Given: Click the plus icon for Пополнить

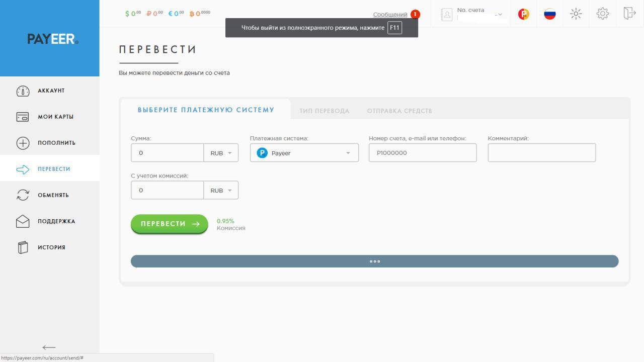Looking at the screenshot, I should tap(23, 143).
